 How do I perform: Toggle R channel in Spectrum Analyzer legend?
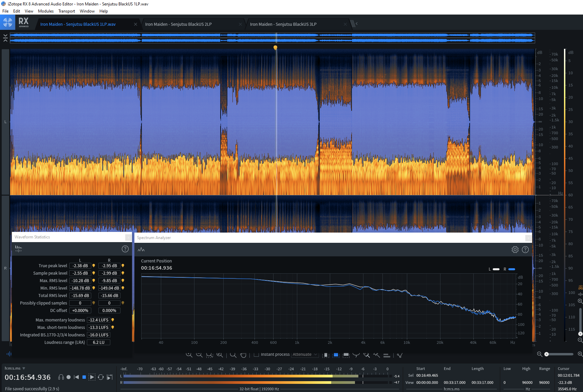click(509, 269)
